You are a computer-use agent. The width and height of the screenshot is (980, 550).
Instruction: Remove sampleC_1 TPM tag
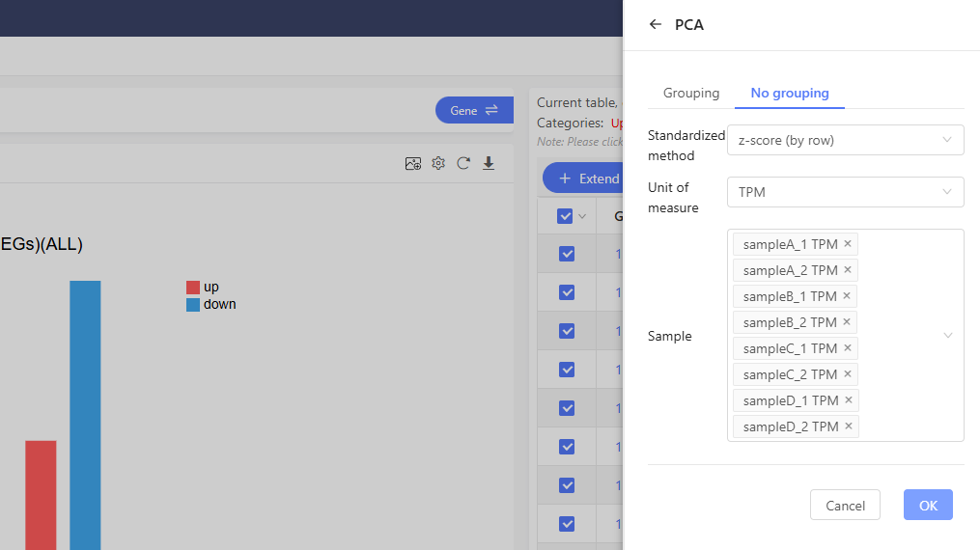[x=848, y=348]
